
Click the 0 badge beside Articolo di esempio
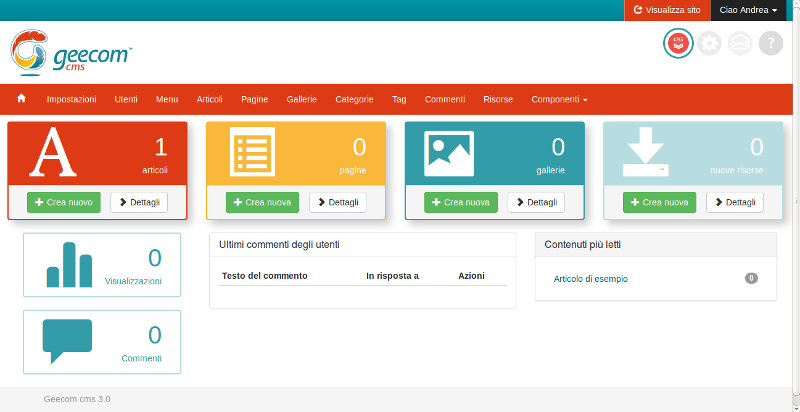pyautogui.click(x=751, y=278)
